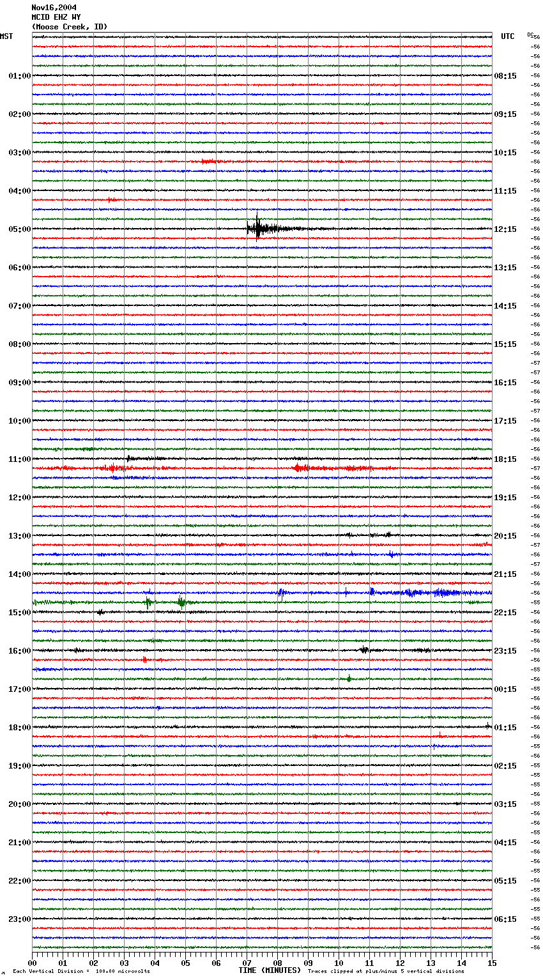Select the '06:00' MST hour label

click(x=20, y=268)
